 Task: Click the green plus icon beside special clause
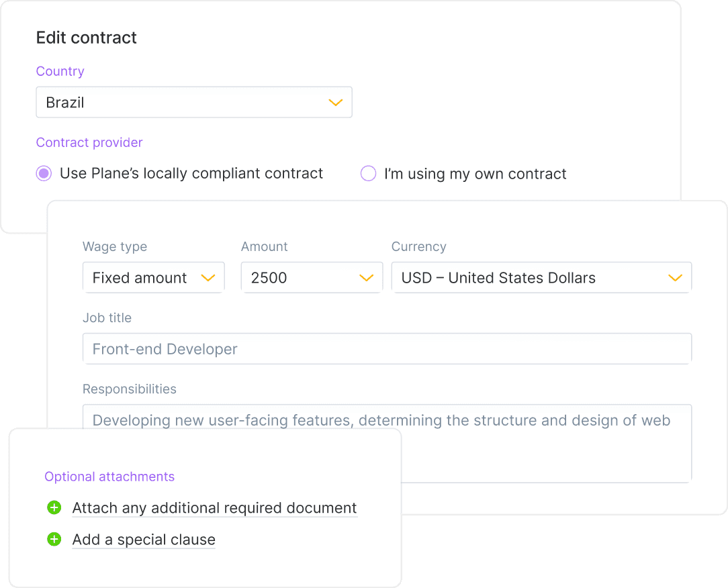click(54, 540)
